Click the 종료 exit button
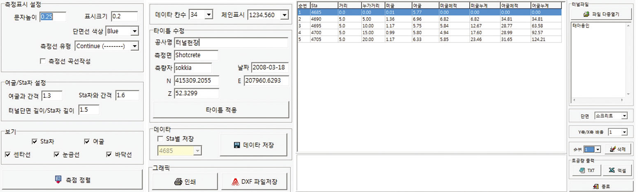The height and width of the screenshot is (192, 644). click(601, 186)
